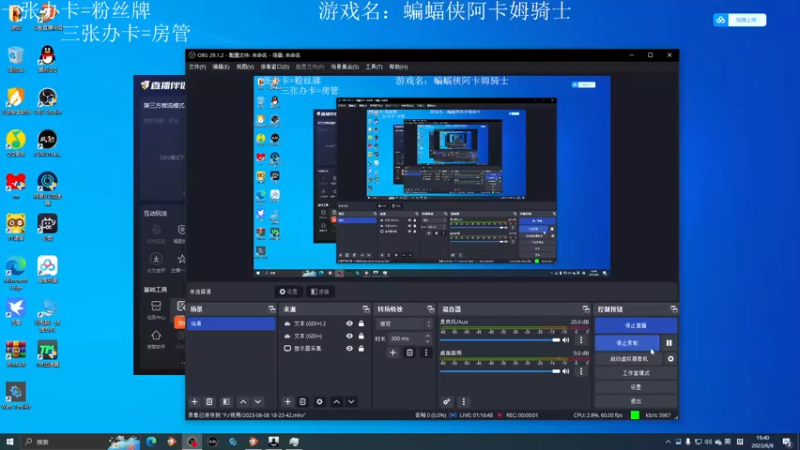Add a new source with the plus icon
The image size is (800, 450).
(x=288, y=402)
